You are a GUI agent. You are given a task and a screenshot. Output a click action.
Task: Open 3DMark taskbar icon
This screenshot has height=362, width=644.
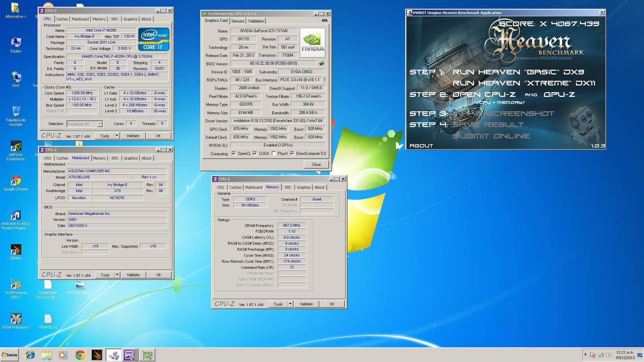[x=97, y=355]
